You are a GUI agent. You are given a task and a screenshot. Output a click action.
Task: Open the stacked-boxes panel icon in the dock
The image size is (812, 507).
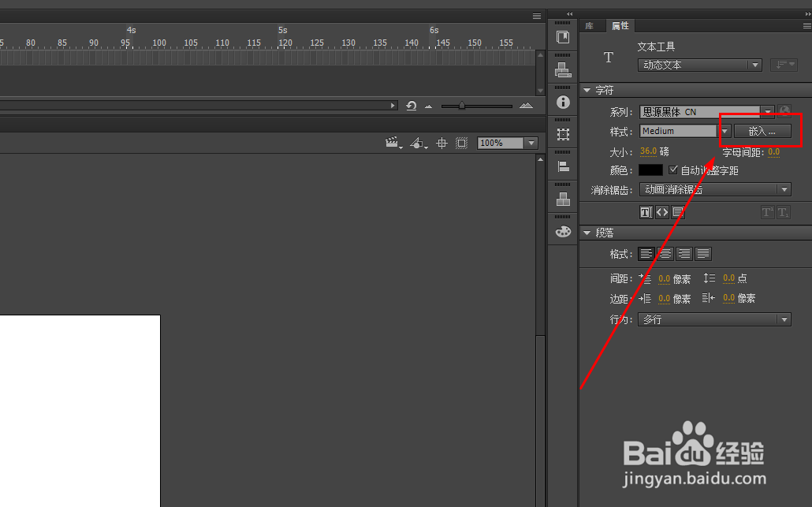[563, 199]
